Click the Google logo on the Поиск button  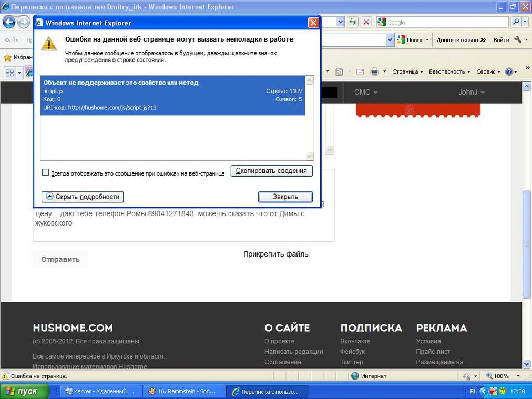tap(401, 40)
